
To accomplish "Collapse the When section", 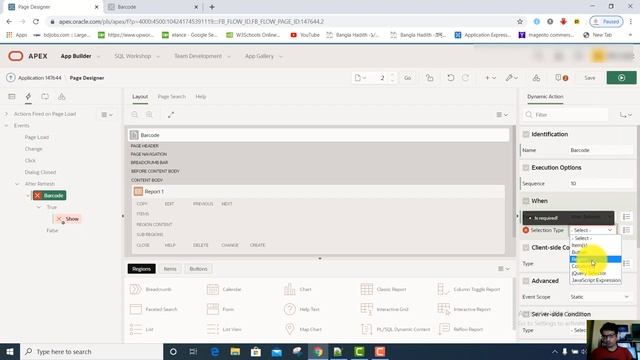I will pos(526,201).
